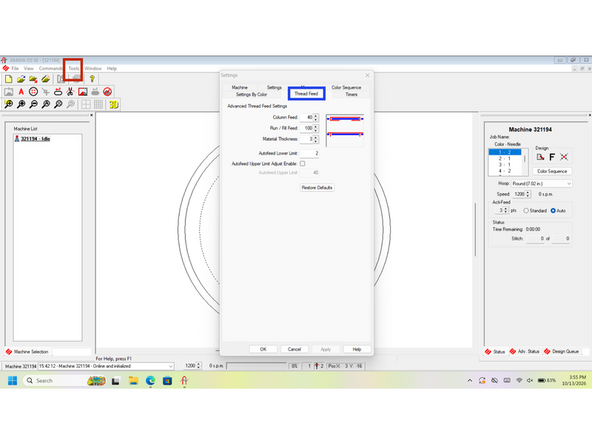The width and height of the screenshot is (592, 444).
Task: Open the Window menu
Action: coord(93,68)
